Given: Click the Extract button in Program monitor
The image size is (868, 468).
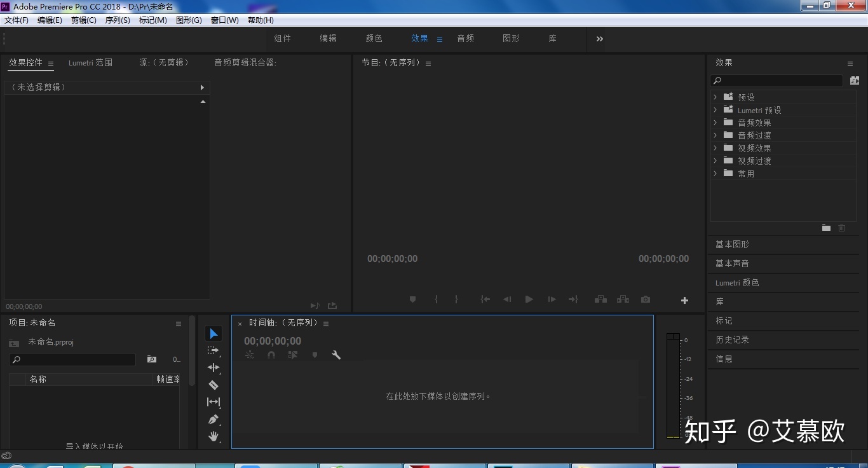Looking at the screenshot, I should 623,299.
